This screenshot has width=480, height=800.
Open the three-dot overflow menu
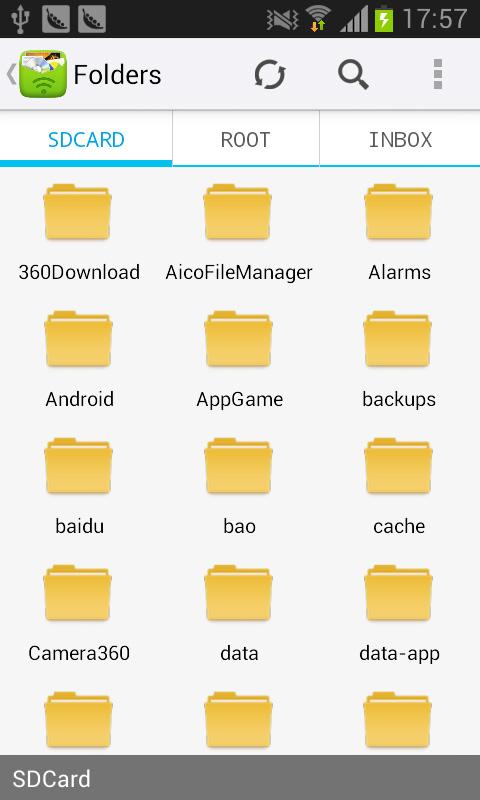tap(438, 74)
